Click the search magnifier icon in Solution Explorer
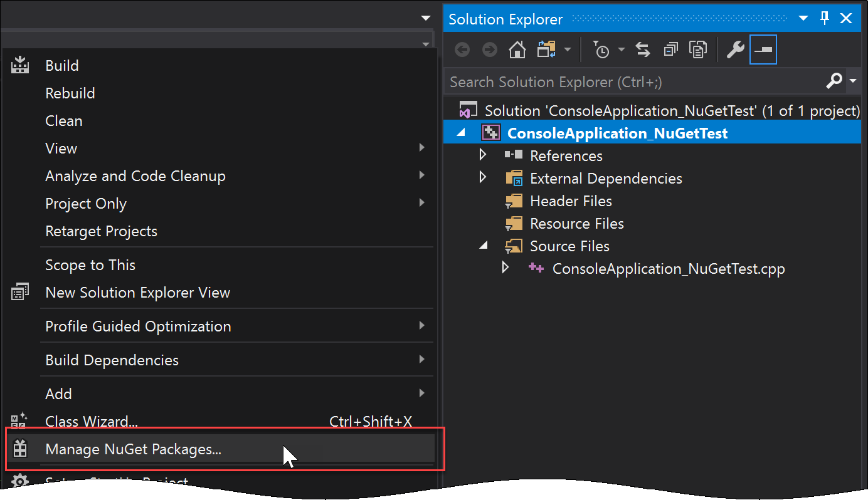The height and width of the screenshot is (500, 868). pos(834,81)
